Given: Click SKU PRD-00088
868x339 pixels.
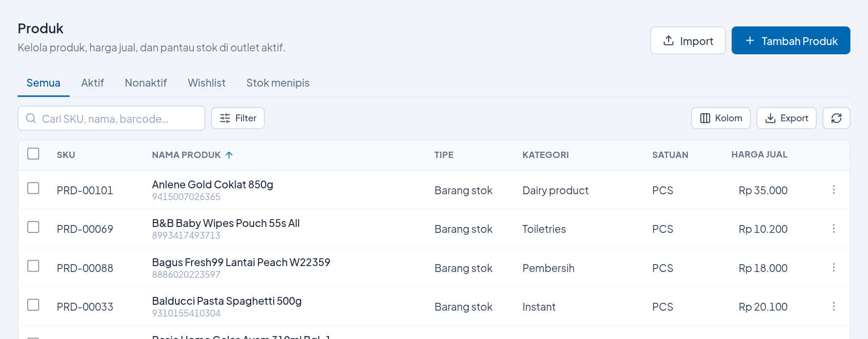Looking at the screenshot, I should point(85,268).
